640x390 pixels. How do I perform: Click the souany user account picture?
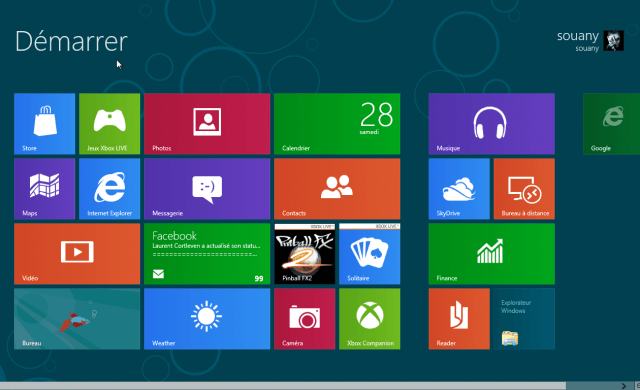pos(613,41)
